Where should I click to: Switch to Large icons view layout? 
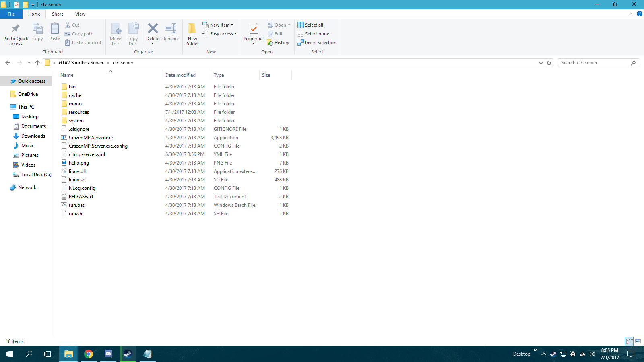pyautogui.click(x=638, y=341)
